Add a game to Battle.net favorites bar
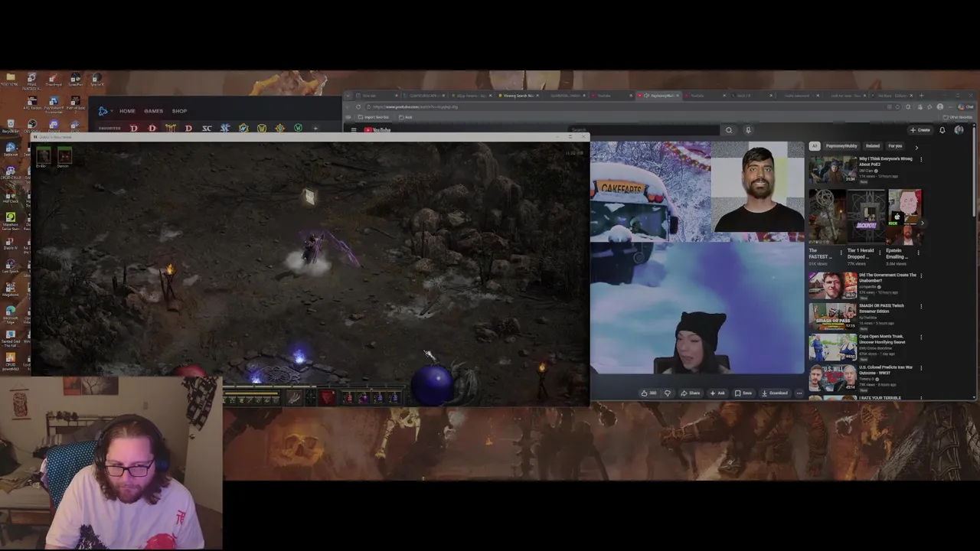The image size is (980, 551). [315, 129]
